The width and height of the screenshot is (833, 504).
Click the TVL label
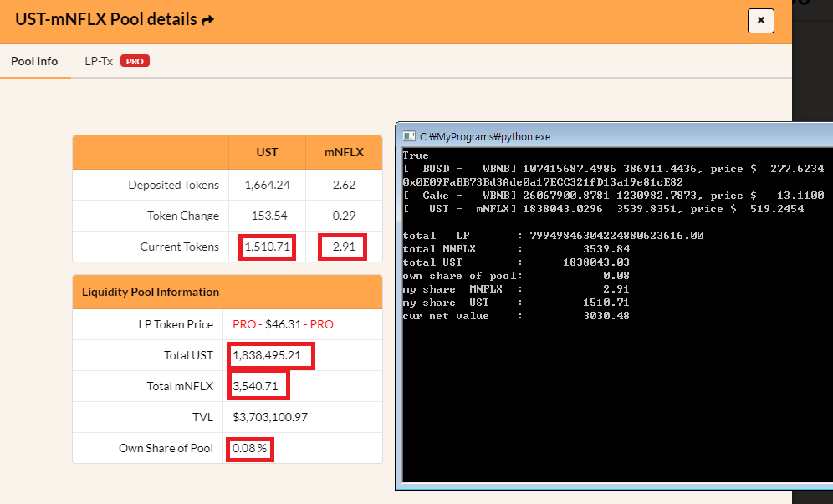pyautogui.click(x=203, y=417)
